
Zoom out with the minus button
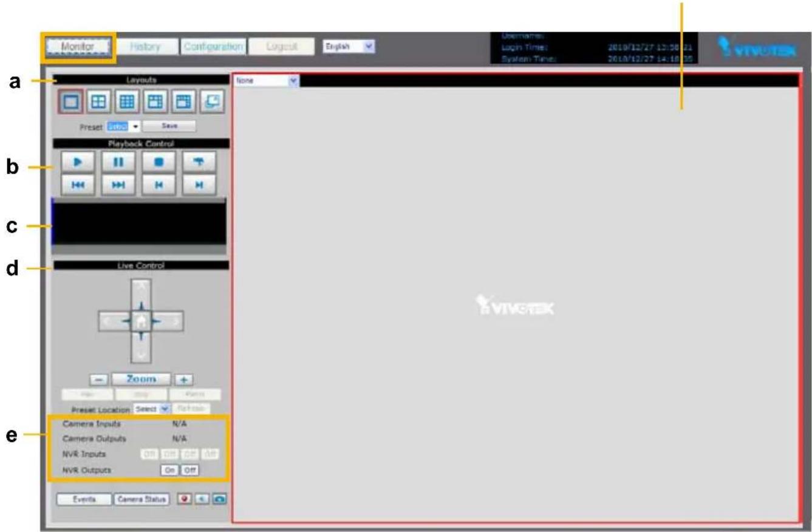tap(100, 380)
